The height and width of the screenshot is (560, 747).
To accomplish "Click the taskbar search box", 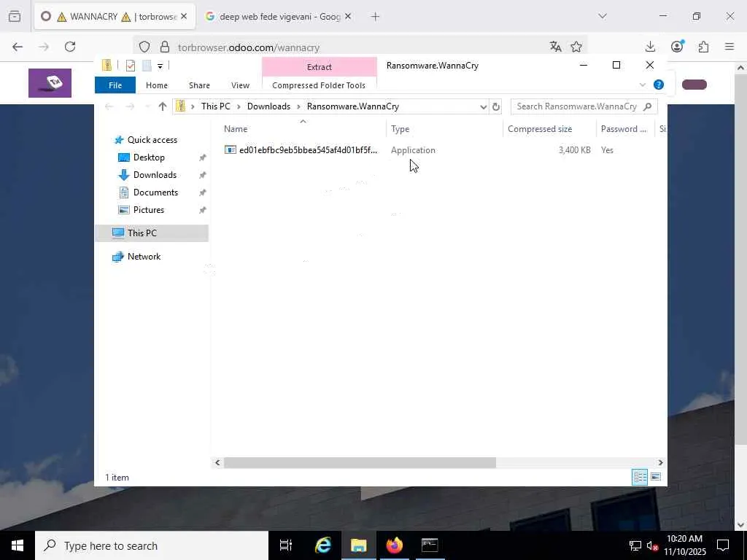I will pyautogui.click(x=152, y=545).
